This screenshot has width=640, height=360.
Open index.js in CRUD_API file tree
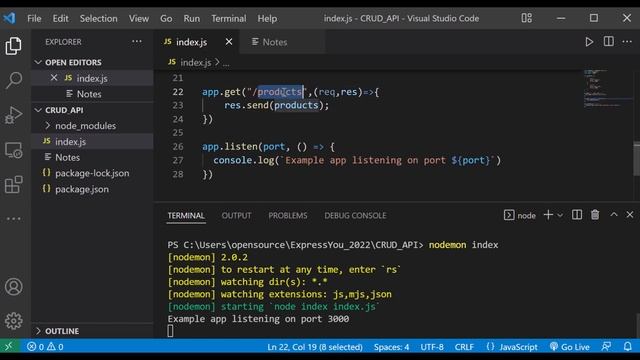tap(92, 142)
